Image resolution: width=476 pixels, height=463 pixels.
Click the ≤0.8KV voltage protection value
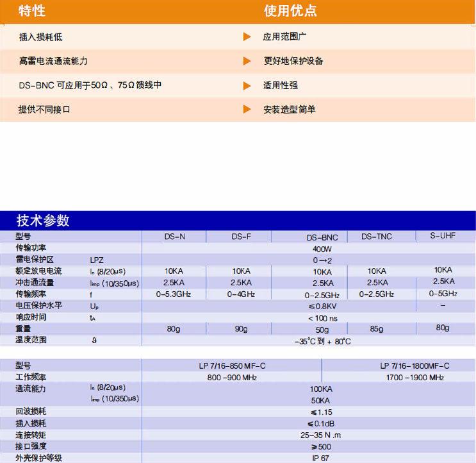click(x=322, y=307)
